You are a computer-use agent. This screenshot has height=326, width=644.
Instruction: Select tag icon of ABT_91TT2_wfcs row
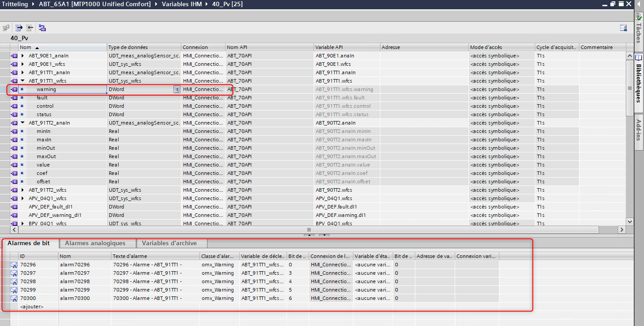click(x=14, y=190)
